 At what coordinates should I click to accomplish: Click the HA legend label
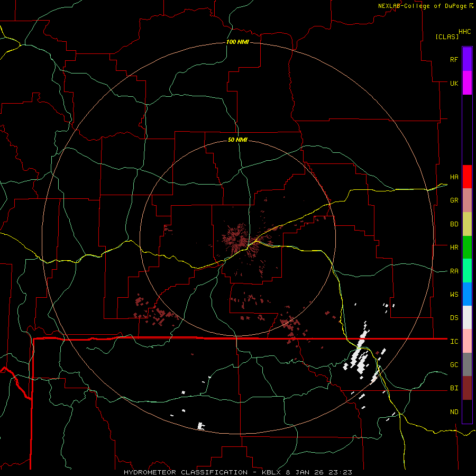point(454,177)
